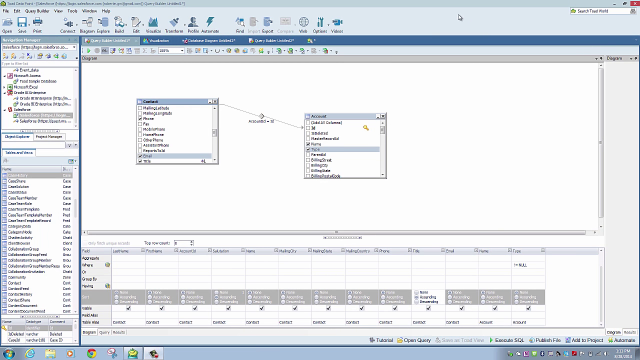Switch to the Query tab at bottom
640x360 pixels.
pos(104,332)
